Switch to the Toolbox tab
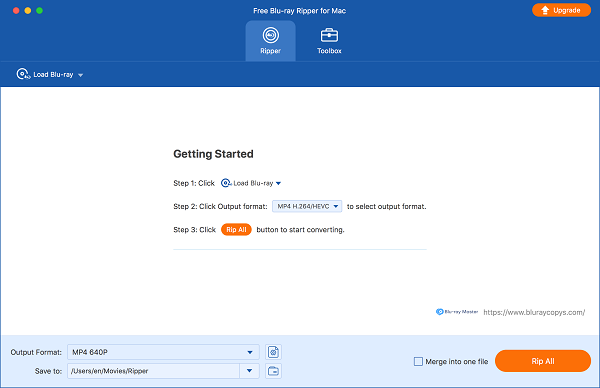The height and width of the screenshot is (388, 600). click(x=329, y=41)
